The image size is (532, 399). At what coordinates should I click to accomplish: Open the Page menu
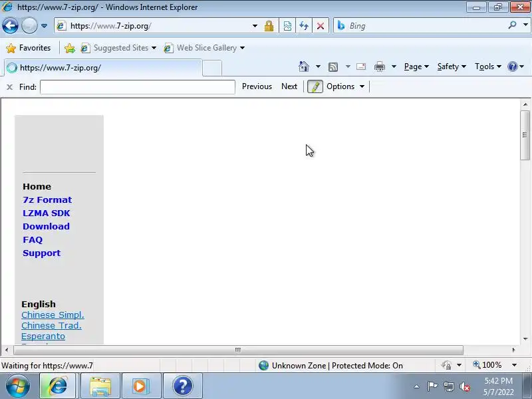point(416,66)
